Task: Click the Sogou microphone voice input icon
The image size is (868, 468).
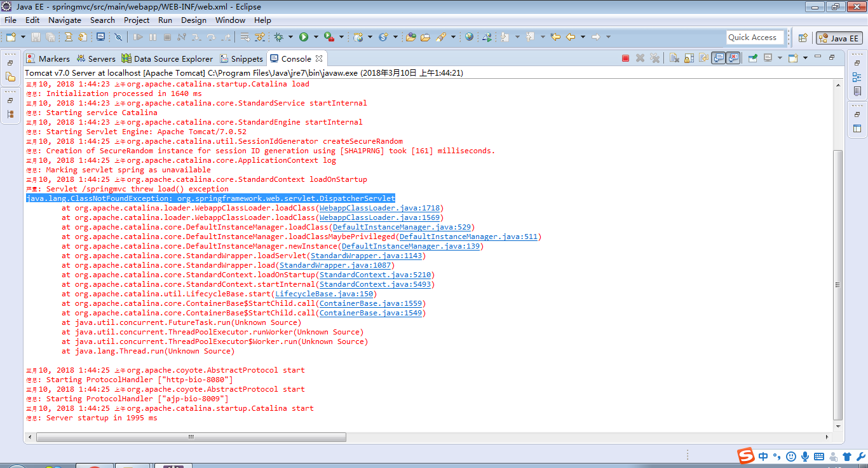Action: click(805, 457)
